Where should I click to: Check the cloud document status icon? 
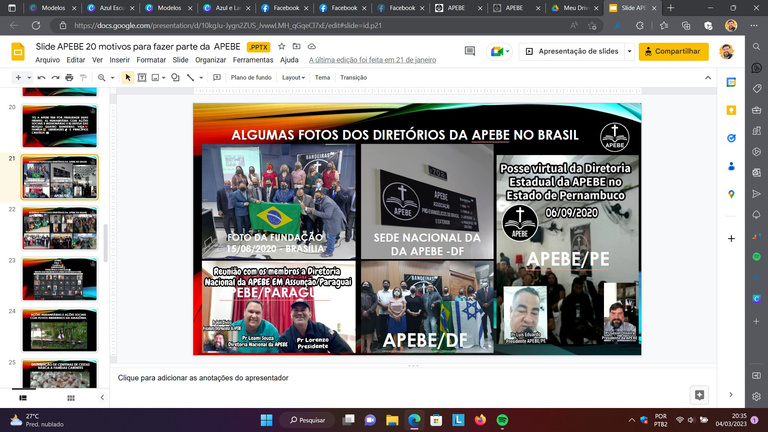click(312, 46)
